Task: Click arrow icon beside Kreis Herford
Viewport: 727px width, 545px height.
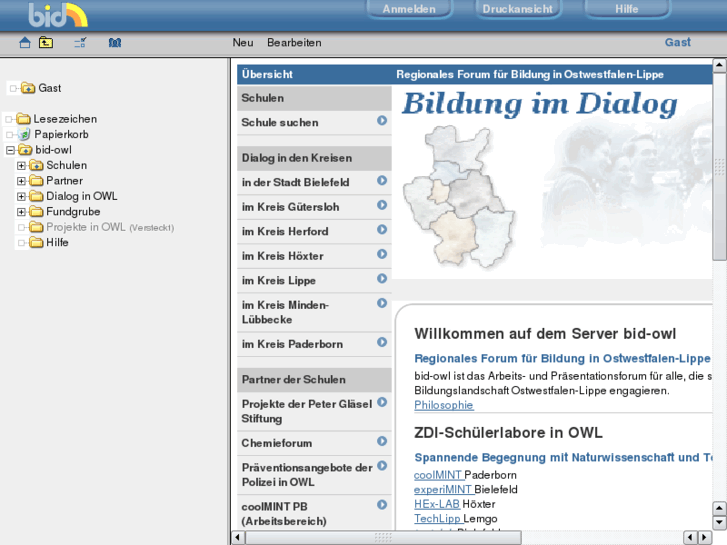Action: coord(382,230)
